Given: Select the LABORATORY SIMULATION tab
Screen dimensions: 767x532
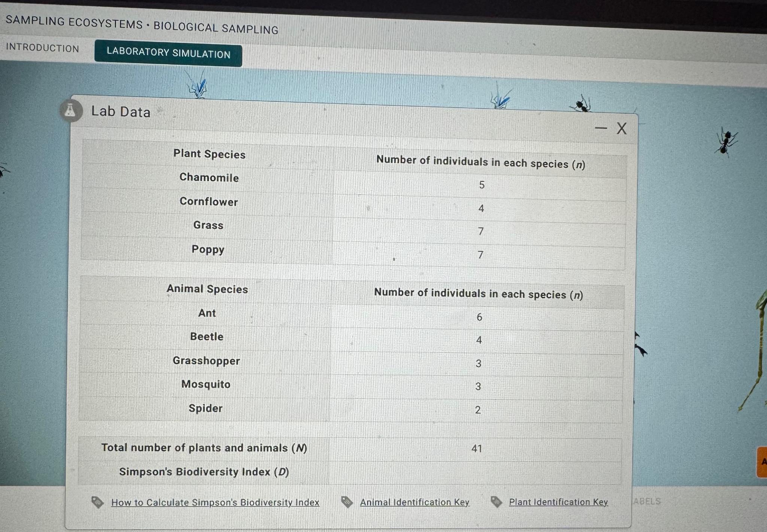Looking at the screenshot, I should click(168, 54).
